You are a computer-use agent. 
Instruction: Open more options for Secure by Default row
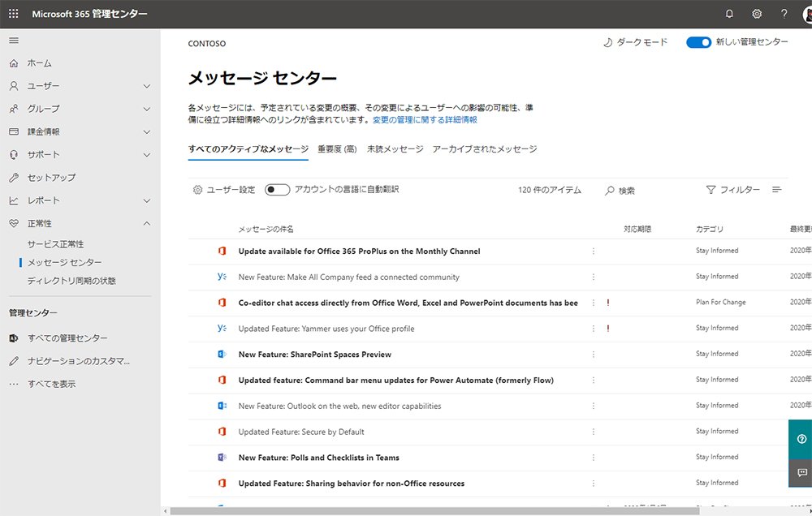point(594,432)
